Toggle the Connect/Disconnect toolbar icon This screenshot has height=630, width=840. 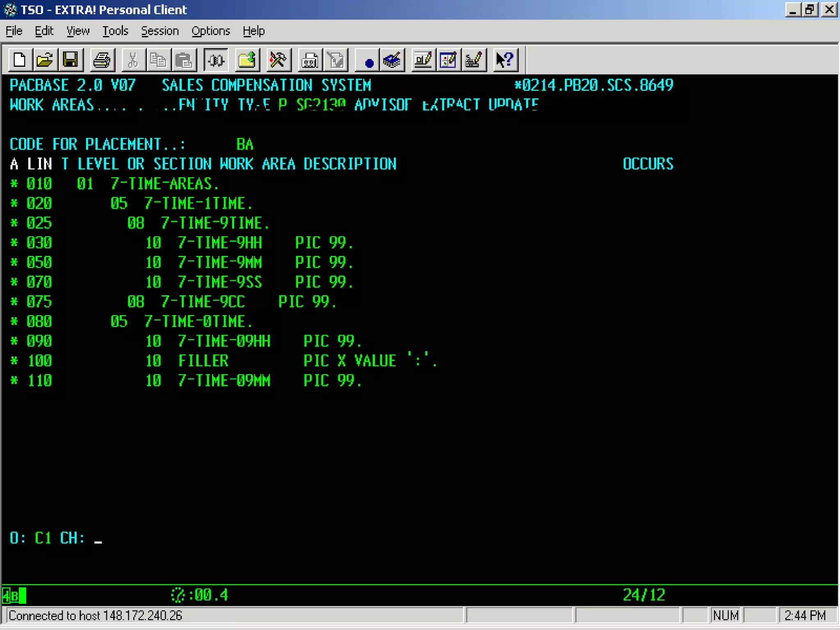click(216, 60)
